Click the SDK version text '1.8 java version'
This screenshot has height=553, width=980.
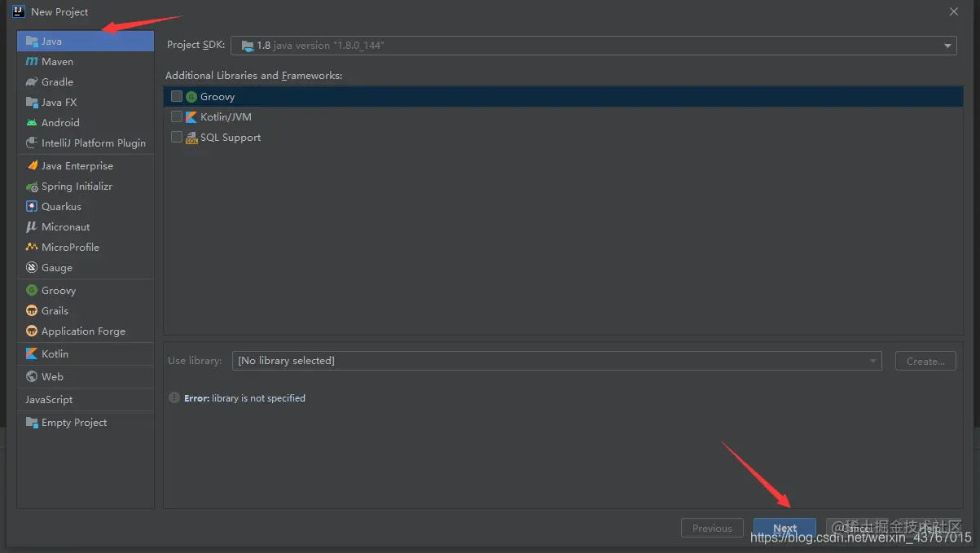pos(320,46)
